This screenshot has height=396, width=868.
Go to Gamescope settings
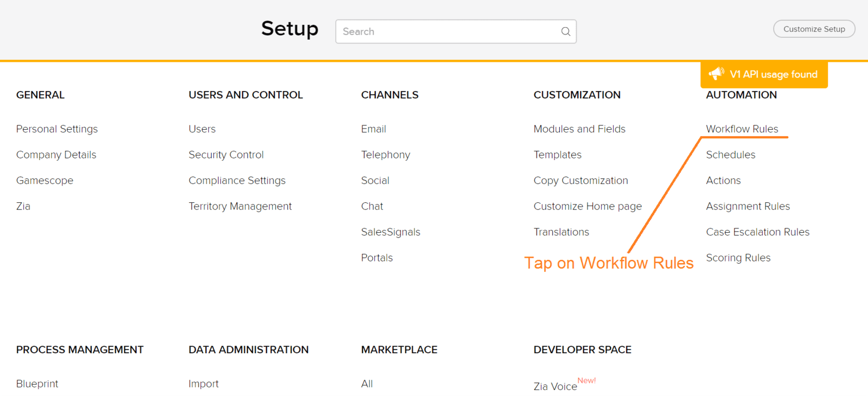(x=44, y=181)
